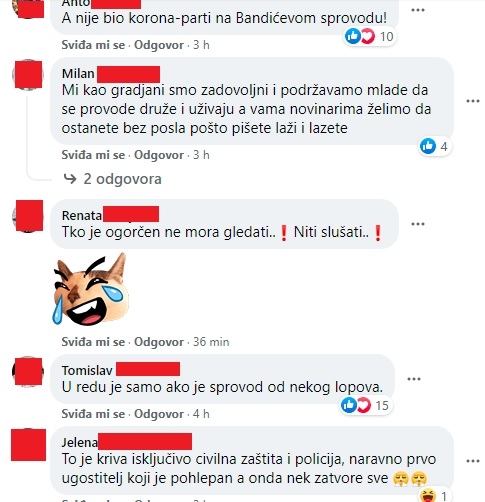Click laughing cat sticker in Renata's comment
The width and height of the screenshot is (485, 502).
90,289
